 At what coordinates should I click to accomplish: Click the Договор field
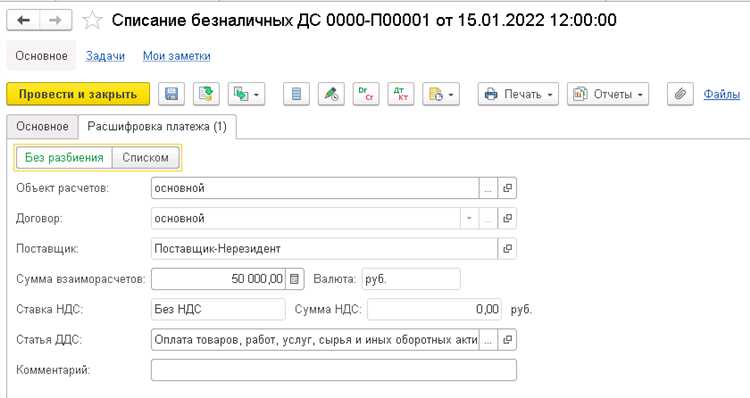pos(306,218)
